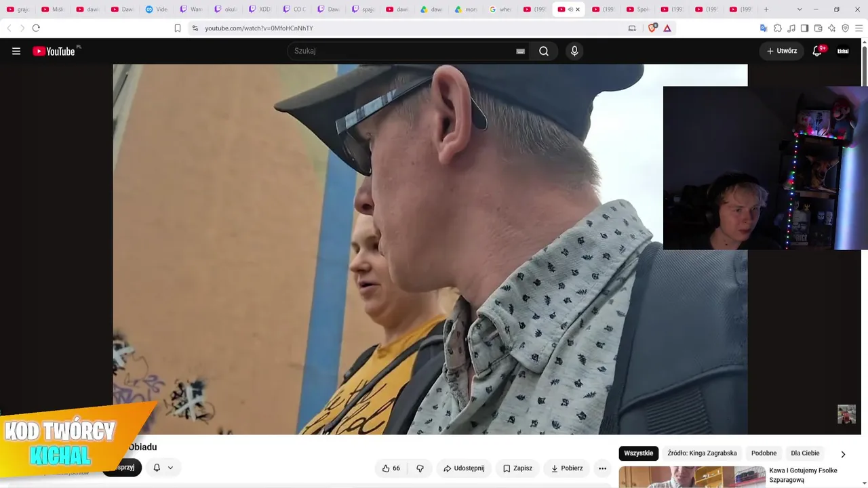868x488 pixels.
Task: Open the Brave Shields lion icon
Action: click(x=652, y=28)
